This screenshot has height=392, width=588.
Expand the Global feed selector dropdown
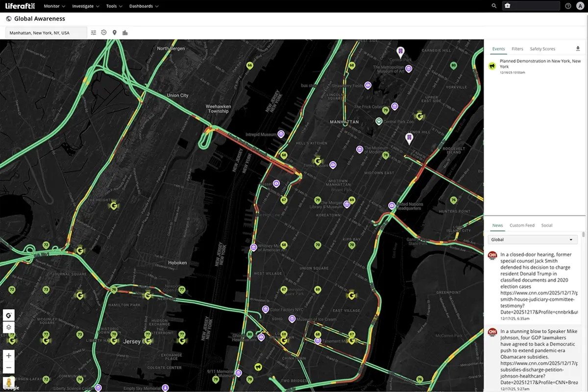pos(533,239)
